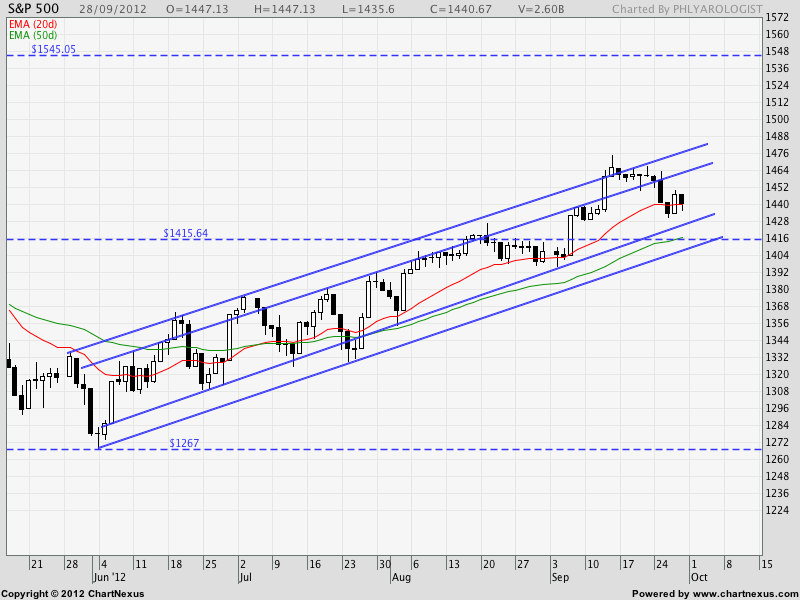Select the Oct month marker
The height and width of the screenshot is (600, 800).
[x=700, y=578]
